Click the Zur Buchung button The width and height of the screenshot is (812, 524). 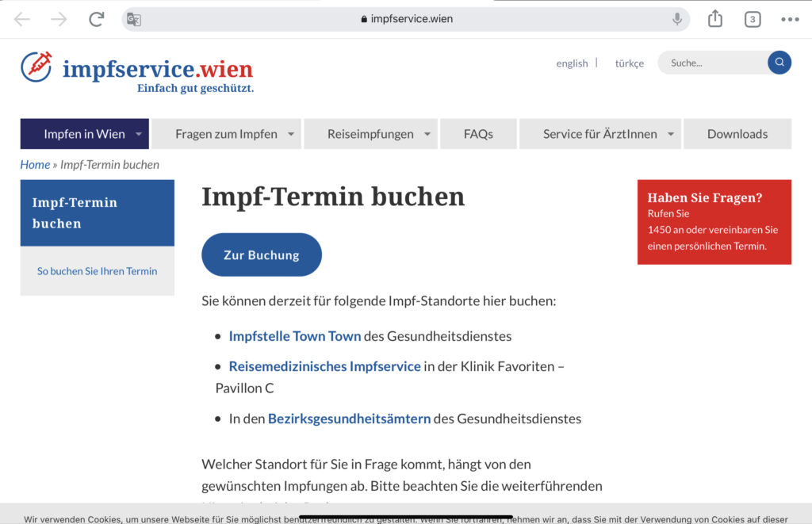click(262, 254)
